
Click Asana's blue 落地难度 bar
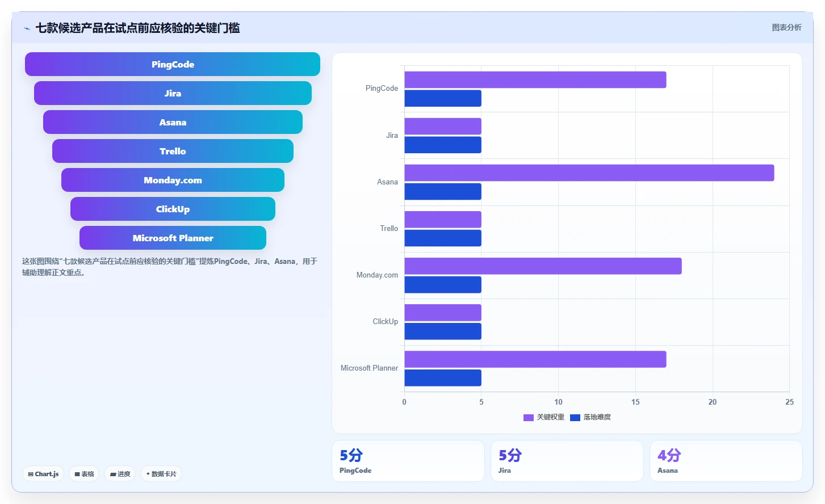[x=443, y=191]
